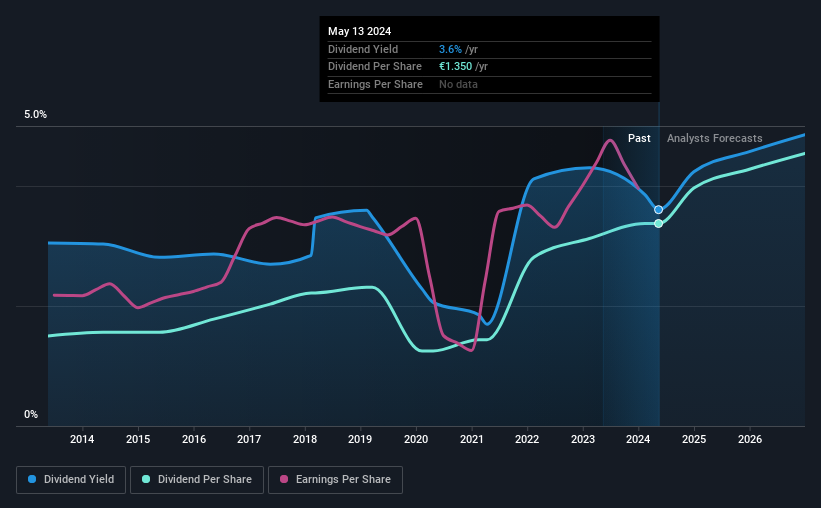Click the Analysts Forecasts label
Screen dimensions: 821x508
click(x=715, y=138)
